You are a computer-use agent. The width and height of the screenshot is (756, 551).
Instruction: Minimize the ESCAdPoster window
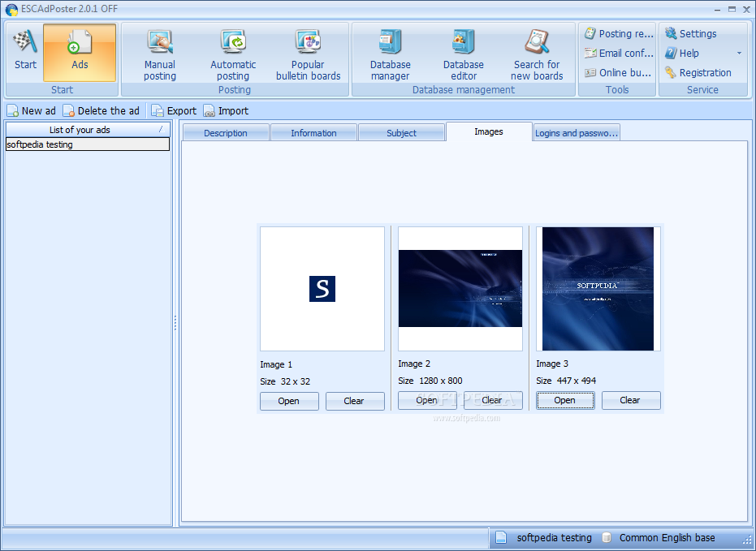(718, 9)
